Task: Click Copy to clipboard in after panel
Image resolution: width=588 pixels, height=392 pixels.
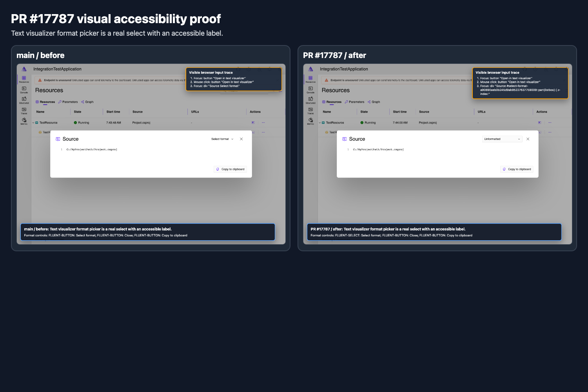Action: (517, 169)
